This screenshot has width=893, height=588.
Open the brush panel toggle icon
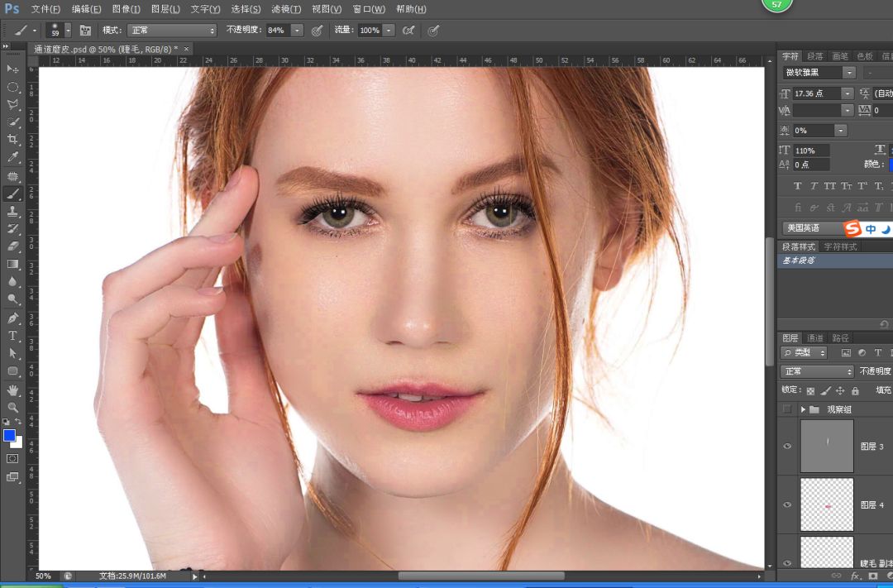[x=85, y=31]
